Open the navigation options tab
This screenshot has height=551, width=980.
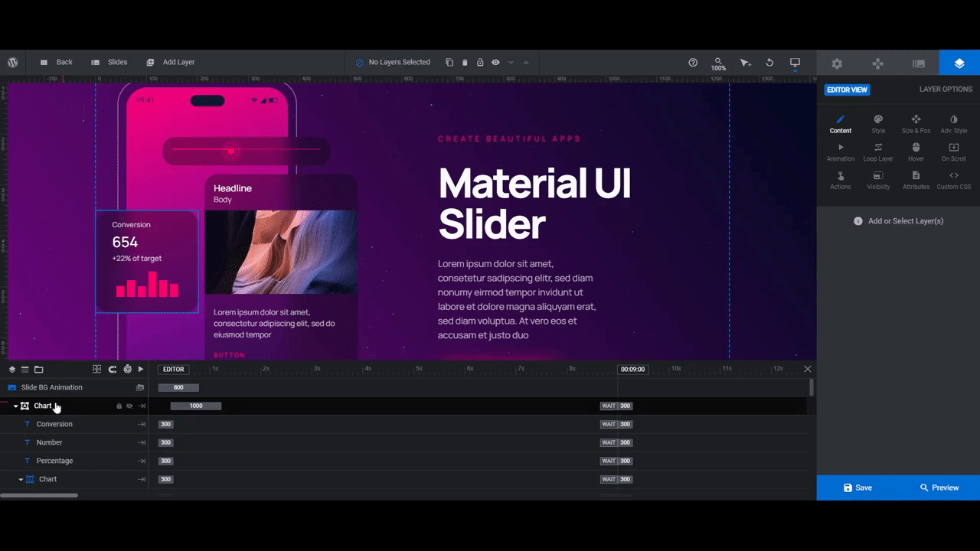click(x=877, y=64)
